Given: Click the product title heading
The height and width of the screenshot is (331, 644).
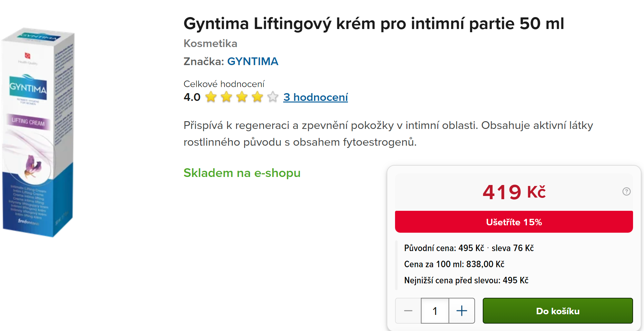Looking at the screenshot, I should (x=374, y=24).
